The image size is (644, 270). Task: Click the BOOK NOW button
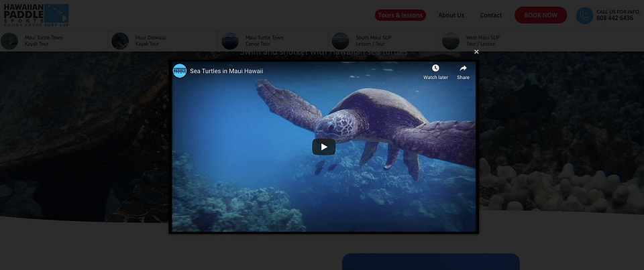click(x=541, y=15)
